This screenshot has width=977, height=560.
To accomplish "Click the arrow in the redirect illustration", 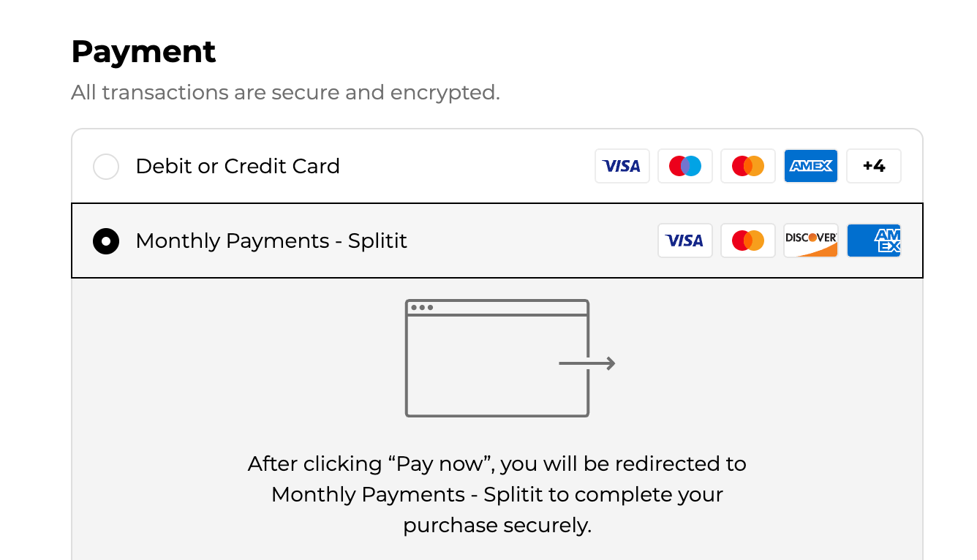I will [589, 363].
